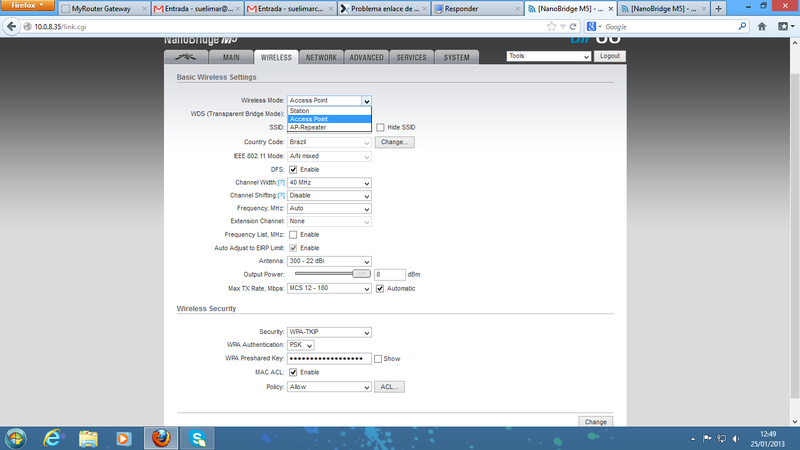Go back to previous page
This screenshot has height=450, width=800.
coord(11,27)
